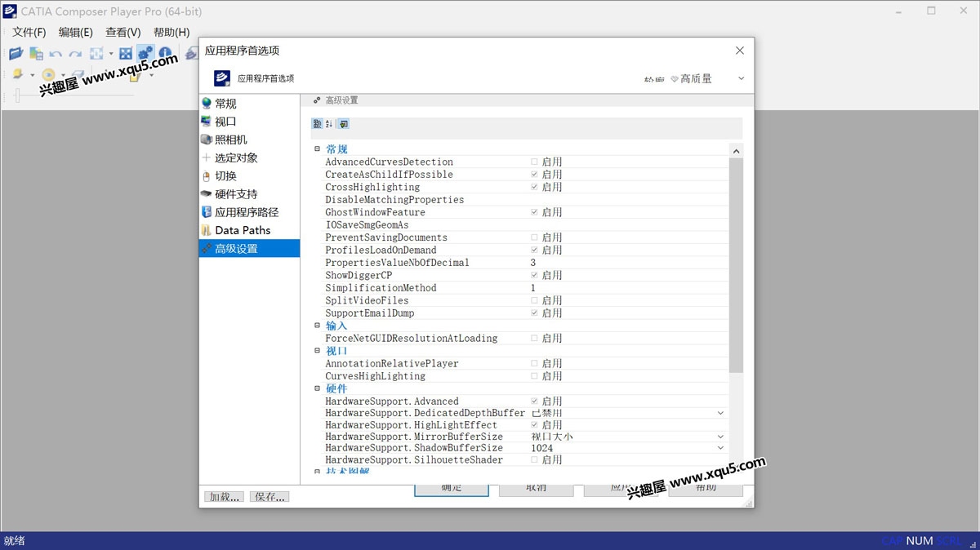980x550 pixels.
Task: Select 硬件支持 in preferences sidebar
Action: (x=249, y=194)
